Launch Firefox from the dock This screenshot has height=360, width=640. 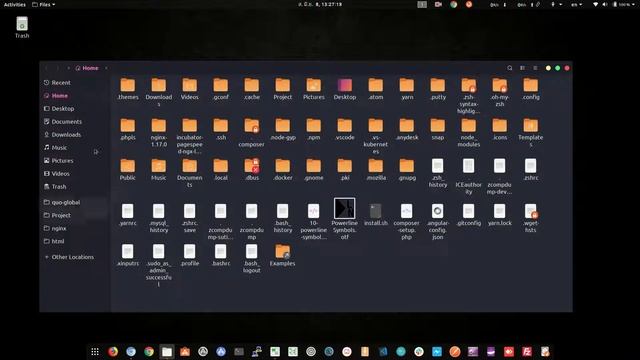(x=113, y=351)
